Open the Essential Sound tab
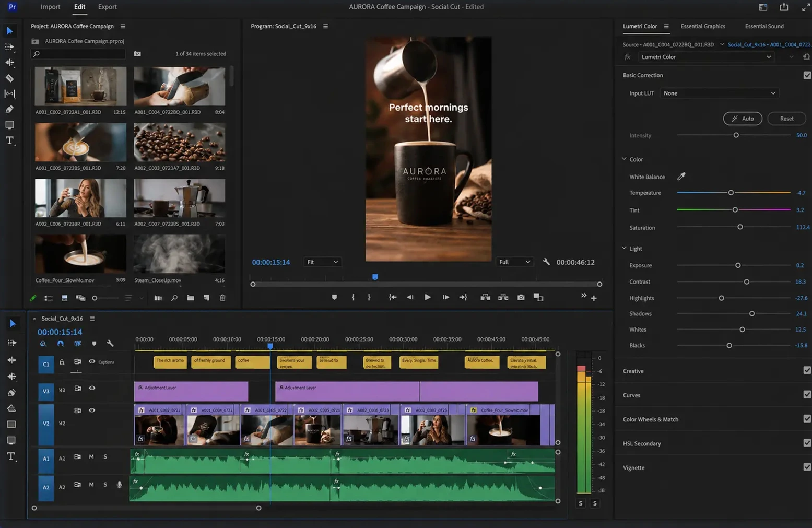 pyautogui.click(x=764, y=26)
